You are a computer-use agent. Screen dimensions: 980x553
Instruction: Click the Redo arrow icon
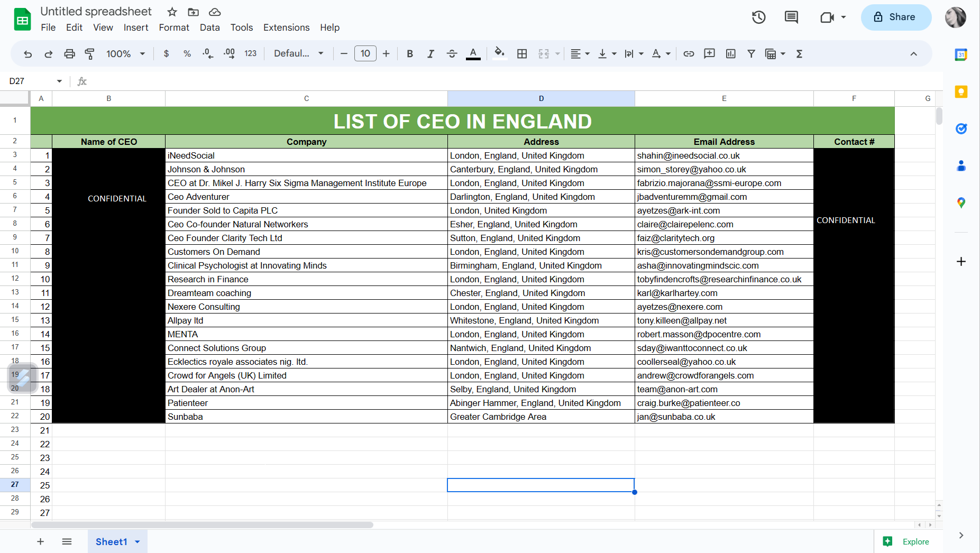[48, 54]
